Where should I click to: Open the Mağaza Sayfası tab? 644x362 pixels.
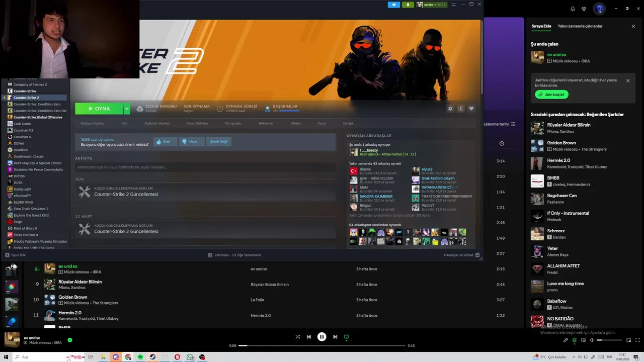pyautogui.click(x=93, y=123)
